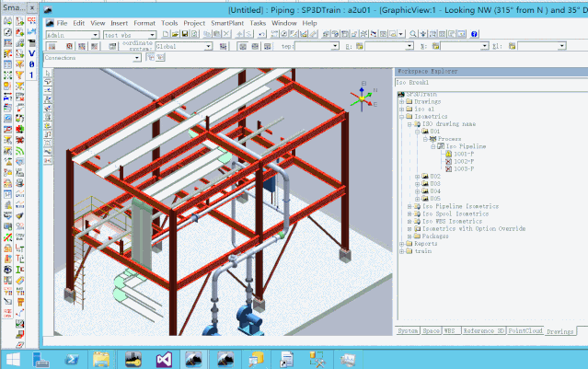This screenshot has height=369, width=588.
Task: Click the 'copy' icon in left palette
Action: tap(20, 237)
